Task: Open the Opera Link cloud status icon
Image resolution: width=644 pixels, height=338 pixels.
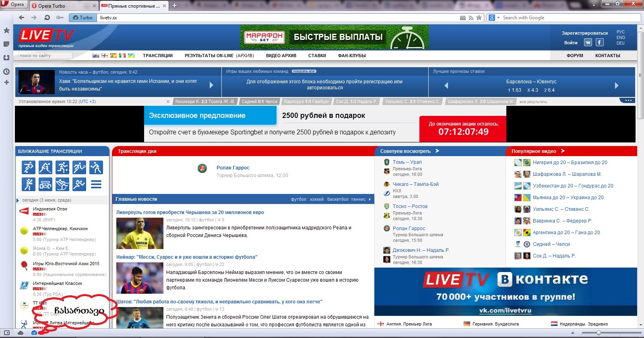Action: pos(21,333)
